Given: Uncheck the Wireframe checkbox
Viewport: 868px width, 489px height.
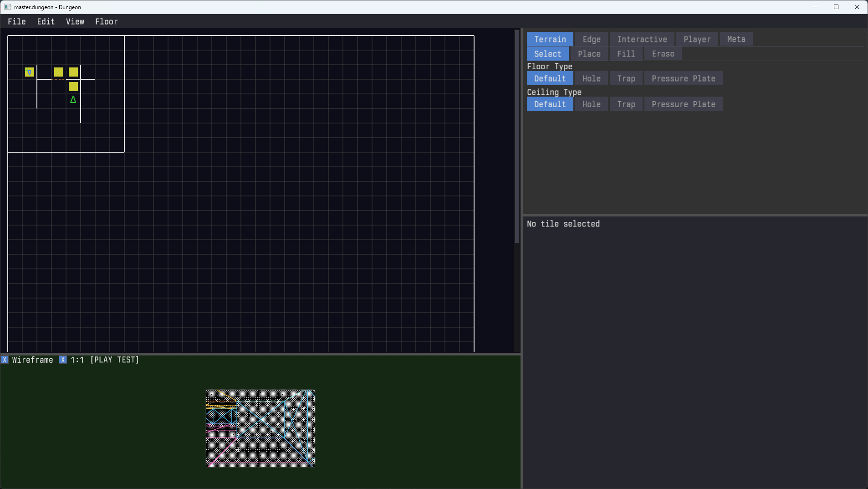Looking at the screenshot, I should click(x=5, y=360).
